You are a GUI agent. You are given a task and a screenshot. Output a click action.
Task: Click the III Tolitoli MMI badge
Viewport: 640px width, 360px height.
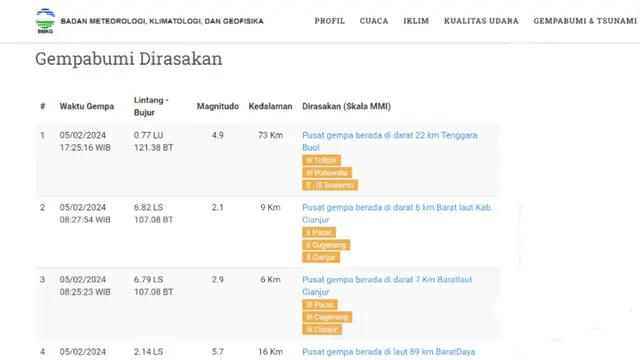321,160
